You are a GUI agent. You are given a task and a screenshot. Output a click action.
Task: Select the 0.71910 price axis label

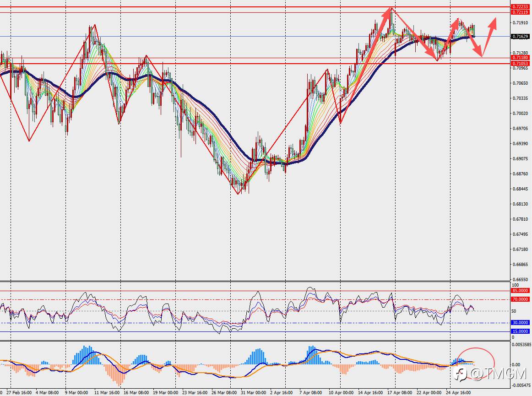520,23
